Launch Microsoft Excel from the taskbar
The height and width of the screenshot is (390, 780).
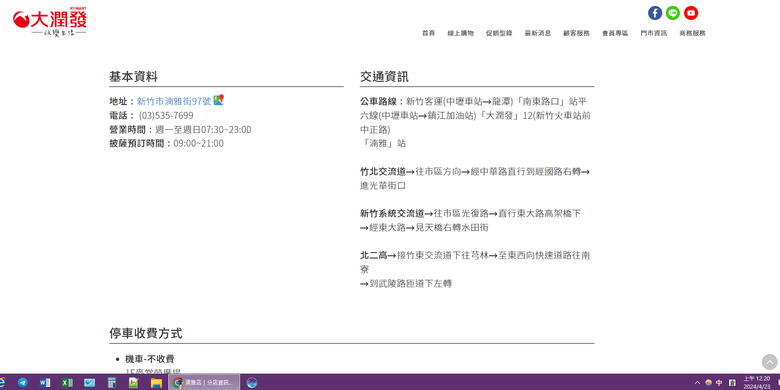pyautogui.click(x=67, y=383)
